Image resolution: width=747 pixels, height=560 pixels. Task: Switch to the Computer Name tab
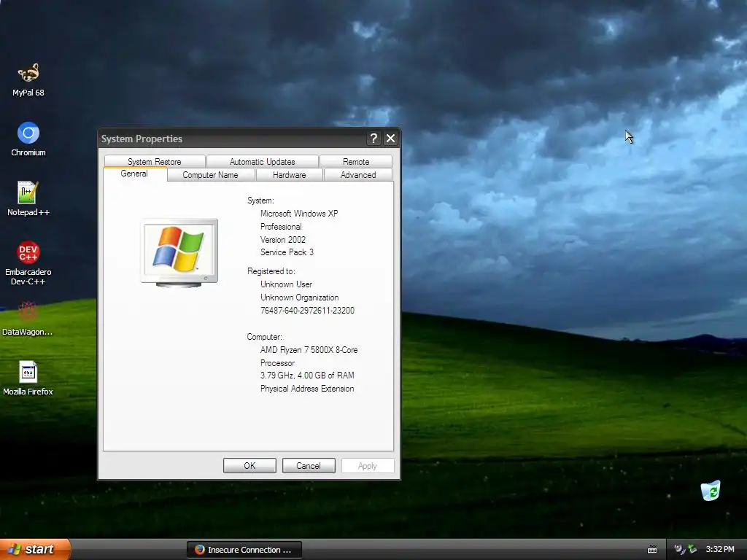coord(210,175)
